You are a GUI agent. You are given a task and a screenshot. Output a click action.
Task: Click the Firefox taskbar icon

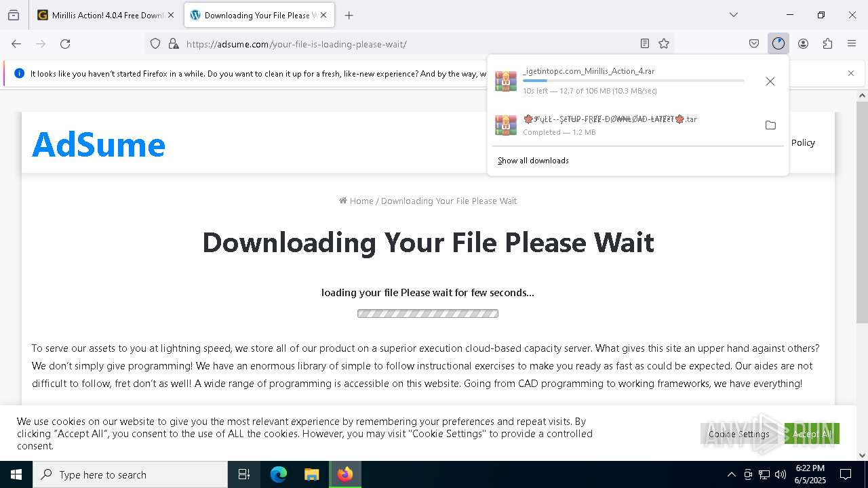coord(345,474)
